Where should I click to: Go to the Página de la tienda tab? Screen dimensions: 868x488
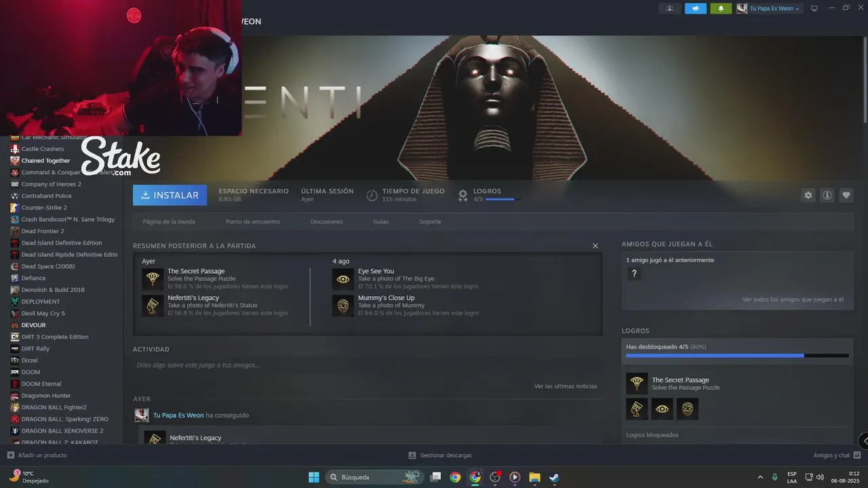[169, 222]
